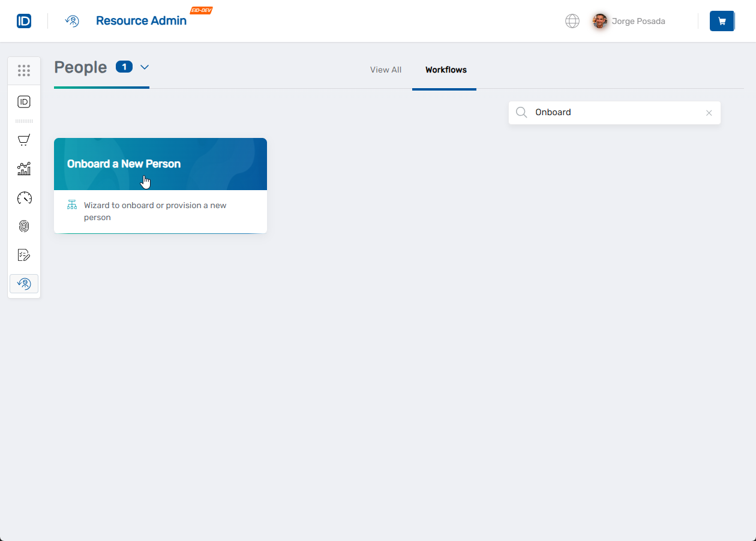Open the ID section in sidebar
Image resolution: width=756 pixels, height=541 pixels.
(24, 102)
